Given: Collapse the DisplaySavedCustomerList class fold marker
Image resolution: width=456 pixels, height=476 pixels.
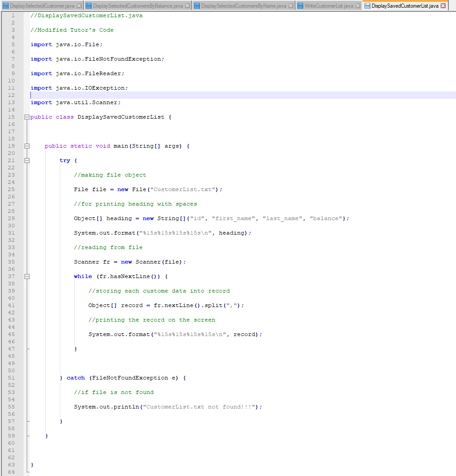Looking at the screenshot, I should [x=27, y=116].
